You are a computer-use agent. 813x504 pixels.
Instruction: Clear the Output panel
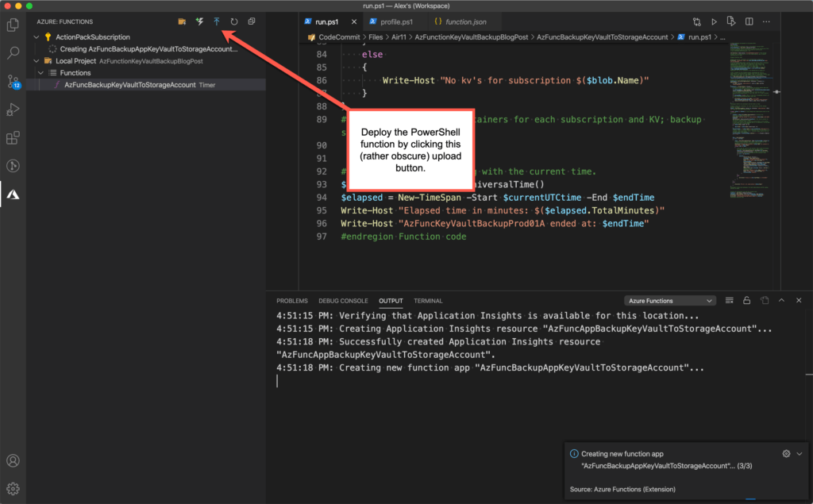click(x=730, y=301)
